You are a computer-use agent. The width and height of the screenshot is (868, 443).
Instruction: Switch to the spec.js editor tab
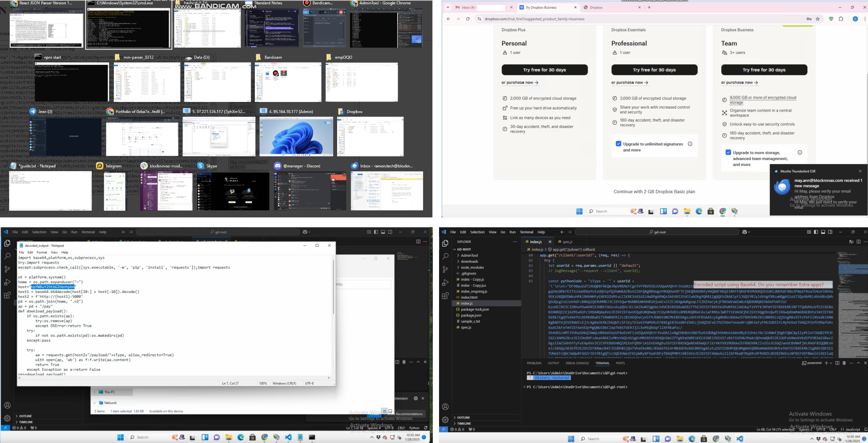click(x=567, y=241)
